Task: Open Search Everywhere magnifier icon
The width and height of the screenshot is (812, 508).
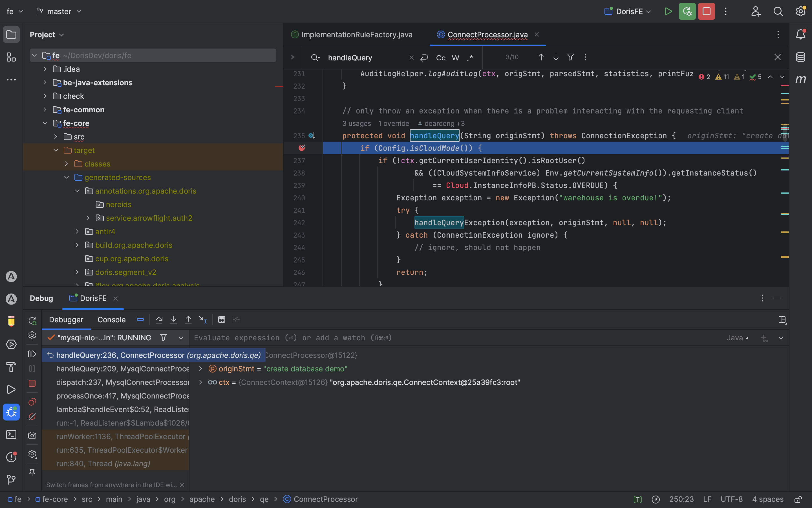Action: click(x=778, y=11)
